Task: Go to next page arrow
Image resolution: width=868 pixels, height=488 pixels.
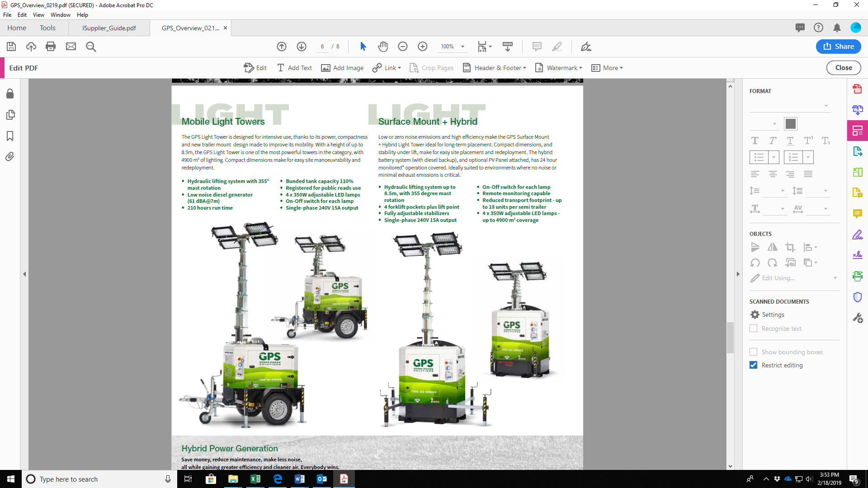Action: pyautogui.click(x=302, y=47)
